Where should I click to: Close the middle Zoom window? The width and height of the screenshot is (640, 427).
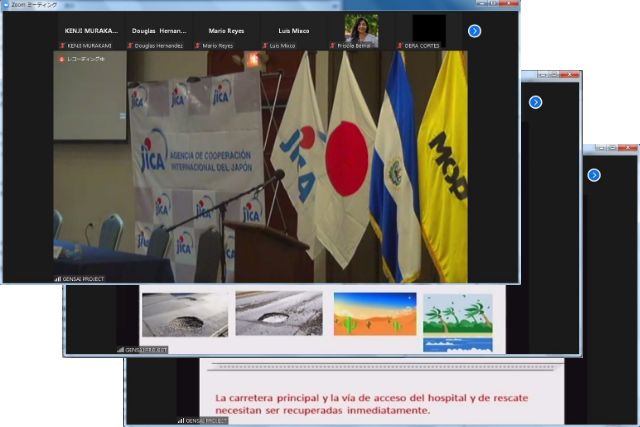[x=570, y=75]
